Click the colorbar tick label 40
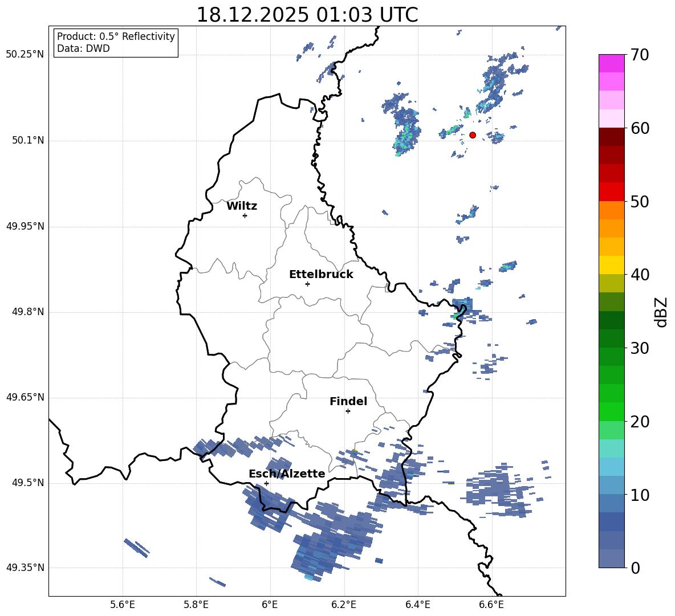Image resolution: width=675 pixels, height=616 pixels. click(640, 275)
